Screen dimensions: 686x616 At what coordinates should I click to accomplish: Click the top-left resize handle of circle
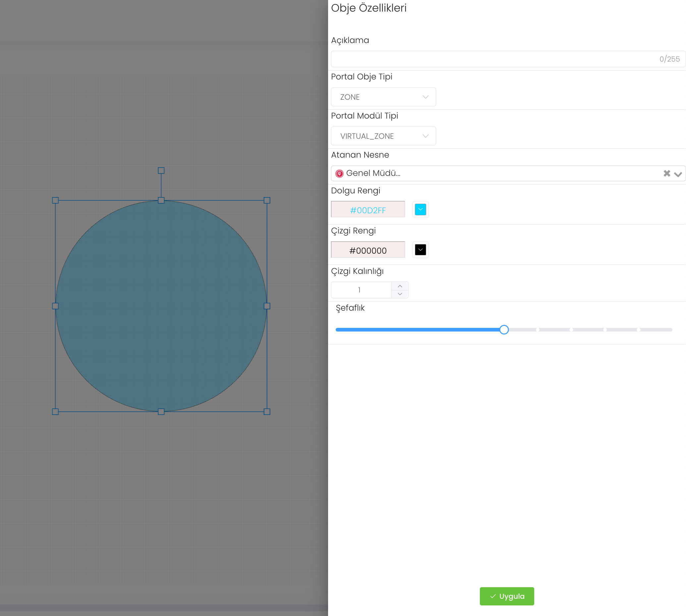coord(55,200)
